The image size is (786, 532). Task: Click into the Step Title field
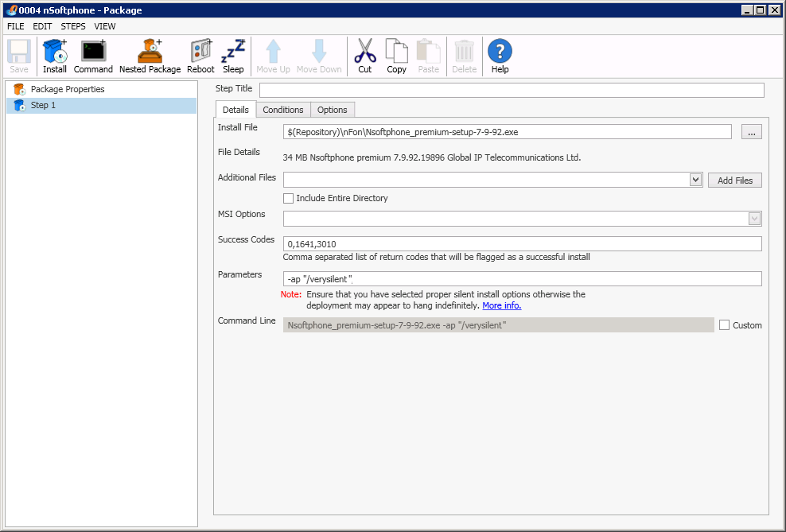coord(512,90)
